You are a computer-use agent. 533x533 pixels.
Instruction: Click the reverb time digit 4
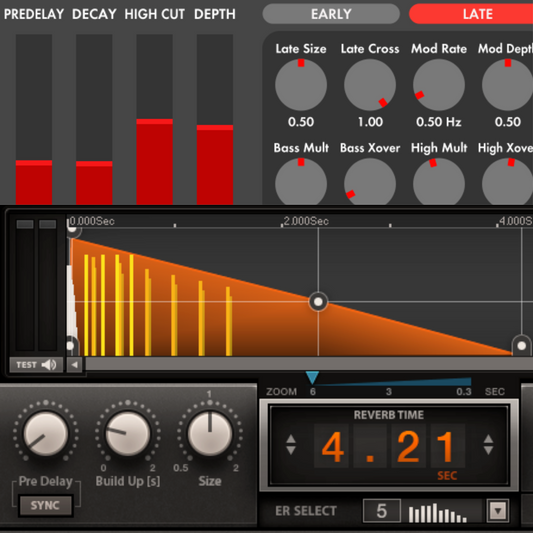click(332, 446)
